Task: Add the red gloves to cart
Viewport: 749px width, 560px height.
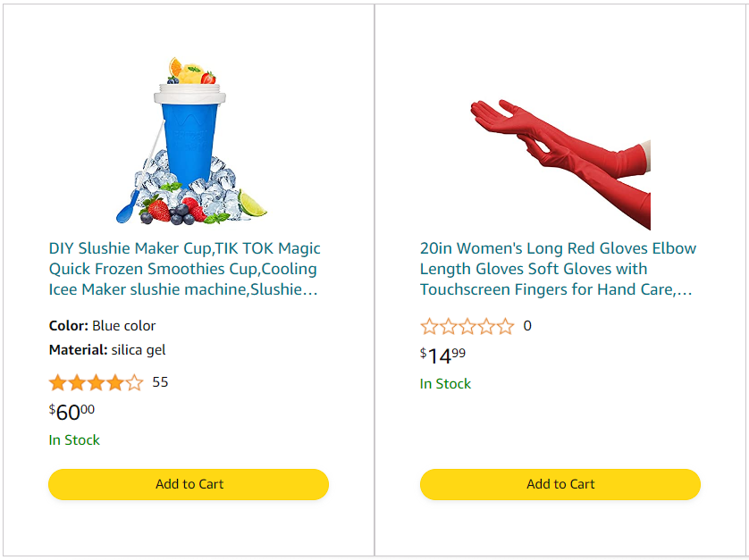Action: pos(560,484)
